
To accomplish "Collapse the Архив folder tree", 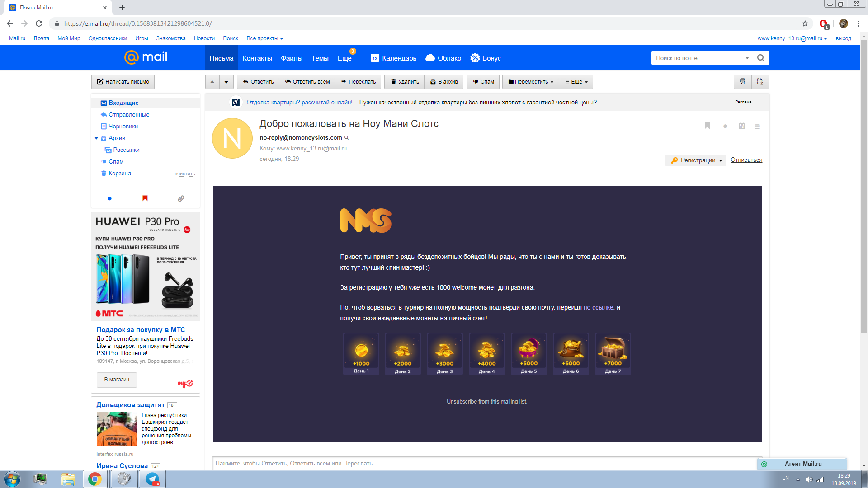I will 96,138.
